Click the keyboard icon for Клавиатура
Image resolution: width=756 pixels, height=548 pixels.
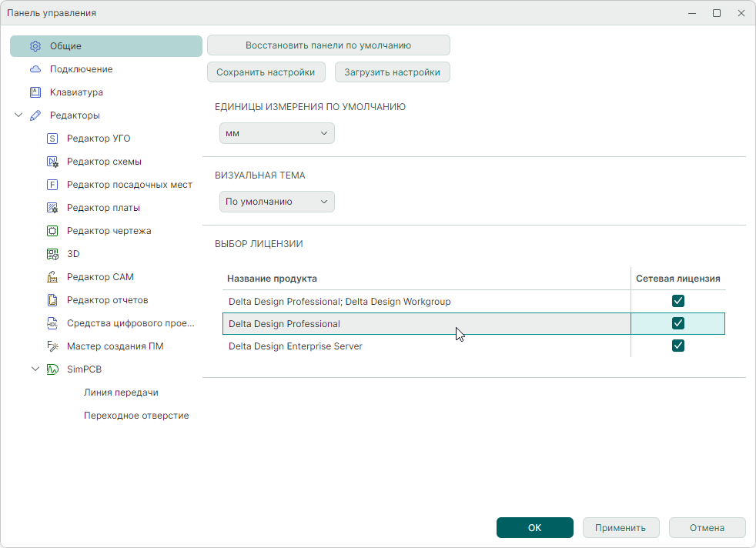tap(35, 92)
